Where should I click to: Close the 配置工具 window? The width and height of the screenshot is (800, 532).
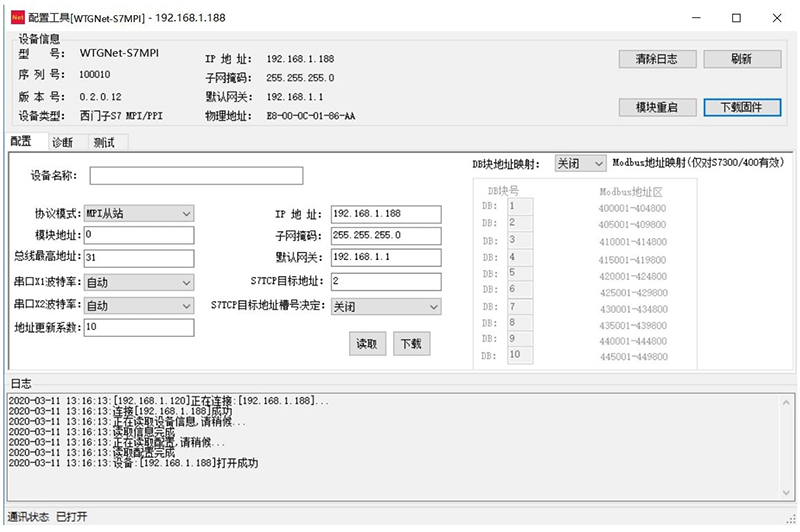(777, 18)
